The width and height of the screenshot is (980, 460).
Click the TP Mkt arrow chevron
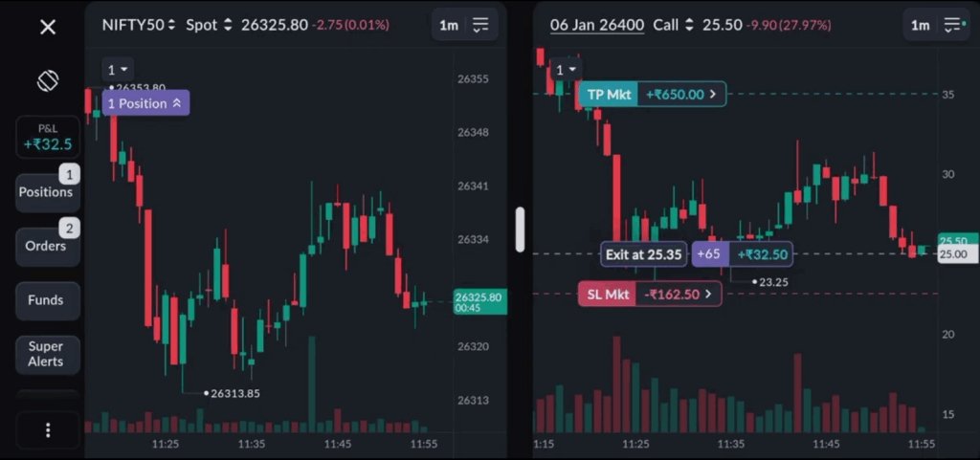point(712,95)
